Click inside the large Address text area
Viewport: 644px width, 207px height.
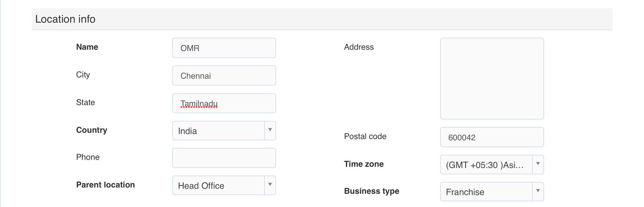[x=492, y=79]
